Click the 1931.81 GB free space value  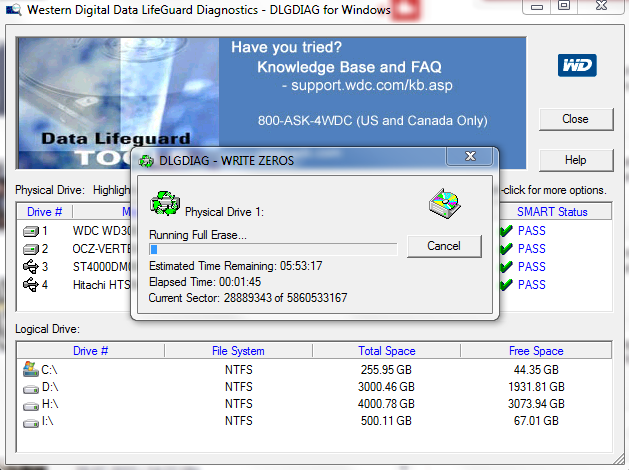[536, 387]
